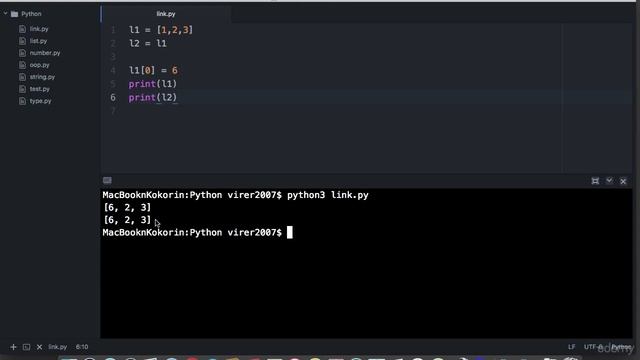Open string.py in the tree view
This screenshot has width=640, height=360.
[42, 77]
